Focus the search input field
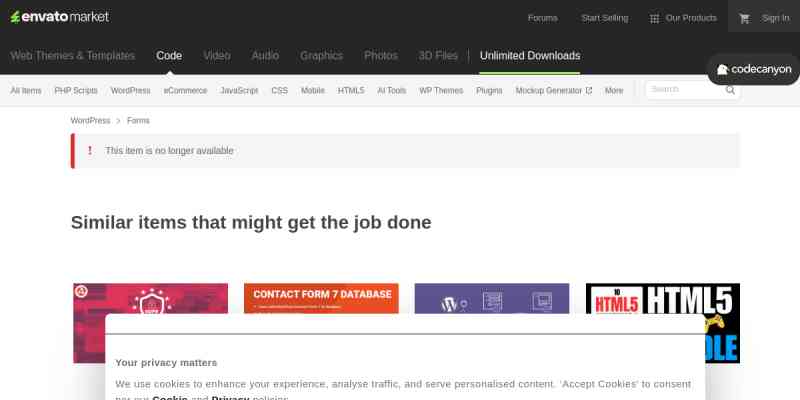The height and width of the screenshot is (400, 800). (685, 90)
